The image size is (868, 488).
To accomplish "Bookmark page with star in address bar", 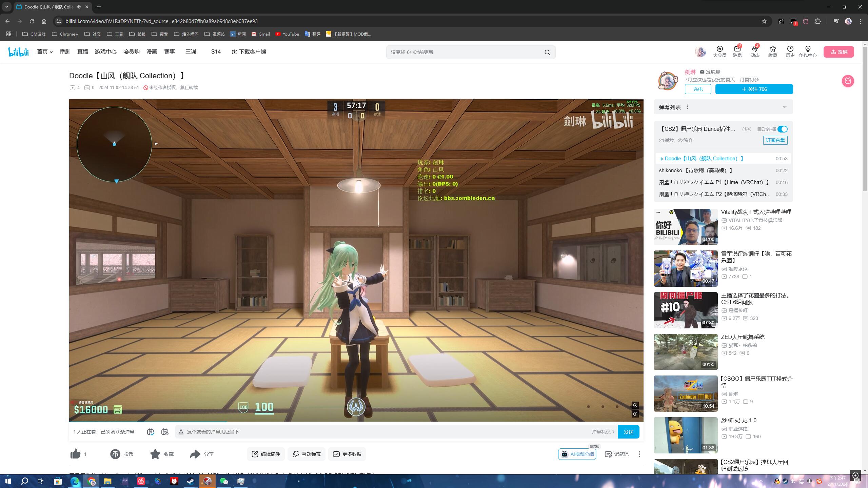I will pos(764,21).
